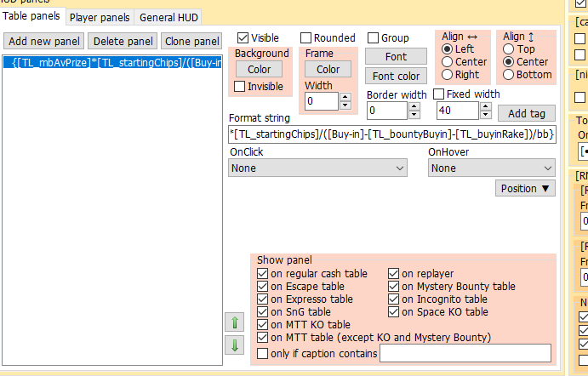
Task: Click Add new panel button
Action: click(44, 41)
